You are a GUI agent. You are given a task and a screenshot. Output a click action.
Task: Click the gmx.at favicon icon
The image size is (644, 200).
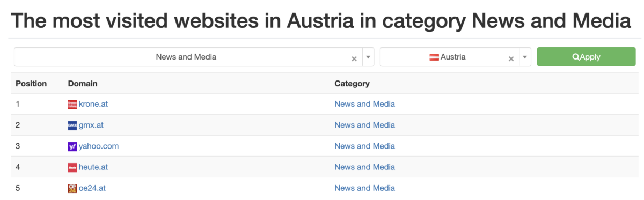coord(72,125)
